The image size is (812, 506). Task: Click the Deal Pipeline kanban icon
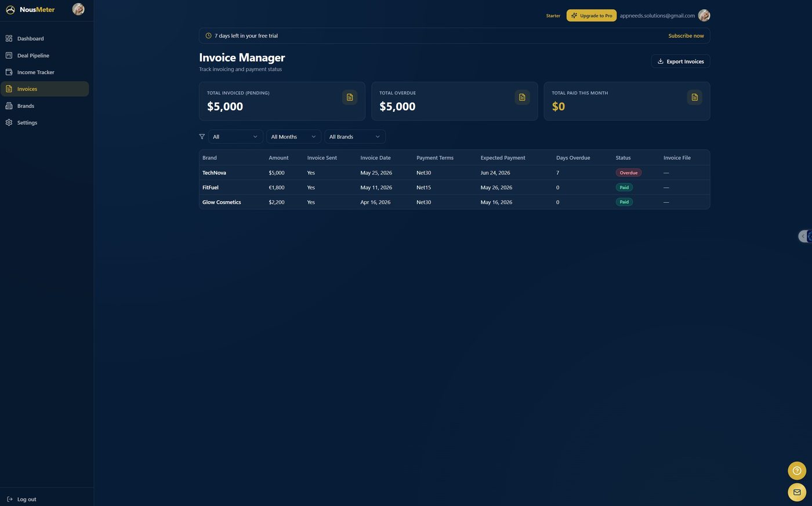pyautogui.click(x=9, y=55)
